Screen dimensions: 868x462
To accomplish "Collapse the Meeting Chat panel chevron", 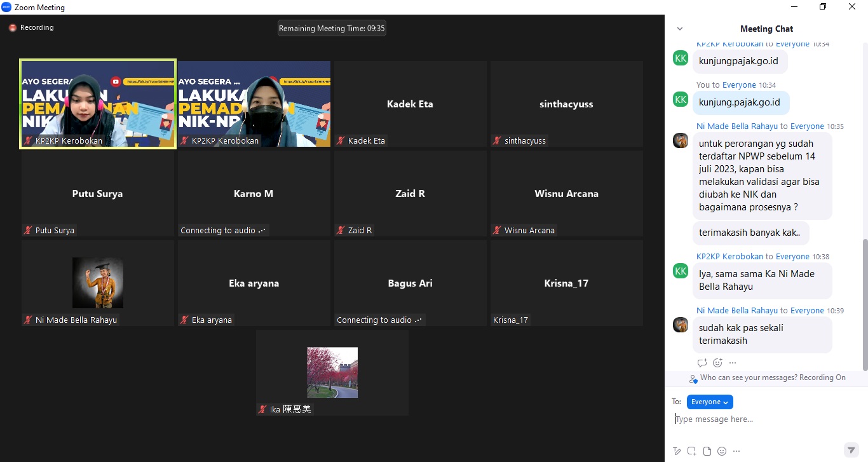I will tap(680, 29).
